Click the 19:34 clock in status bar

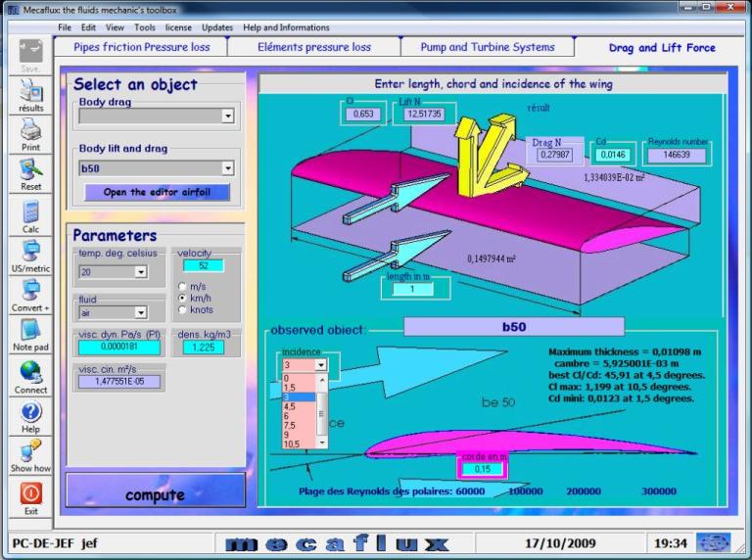[671, 543]
